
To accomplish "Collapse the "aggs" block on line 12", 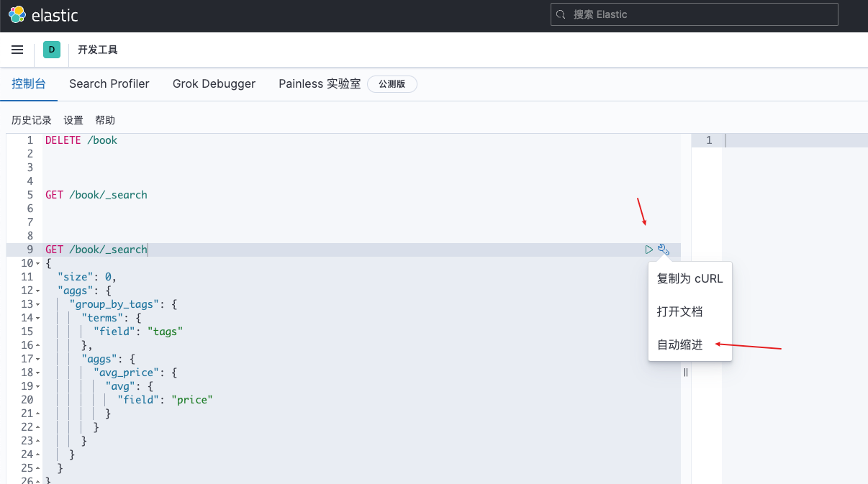I will coord(38,291).
